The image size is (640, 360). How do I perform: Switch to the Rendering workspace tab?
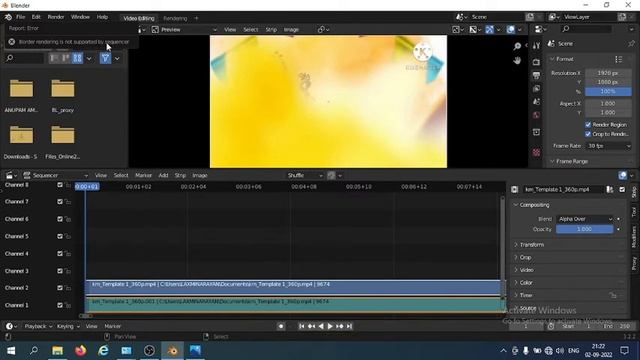[175, 18]
